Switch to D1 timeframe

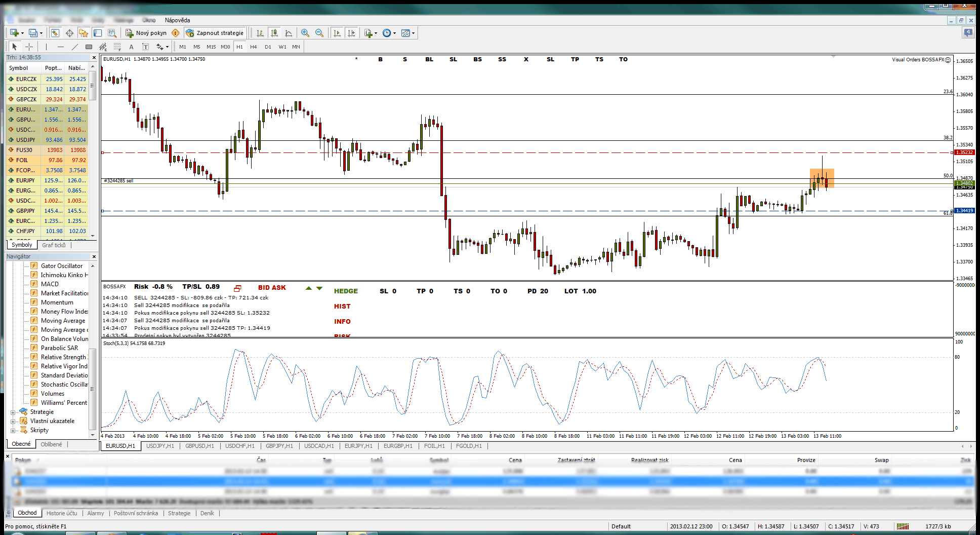click(x=268, y=47)
